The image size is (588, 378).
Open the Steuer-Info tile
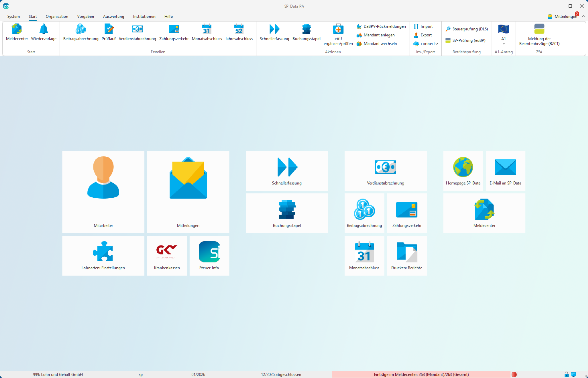click(x=209, y=255)
